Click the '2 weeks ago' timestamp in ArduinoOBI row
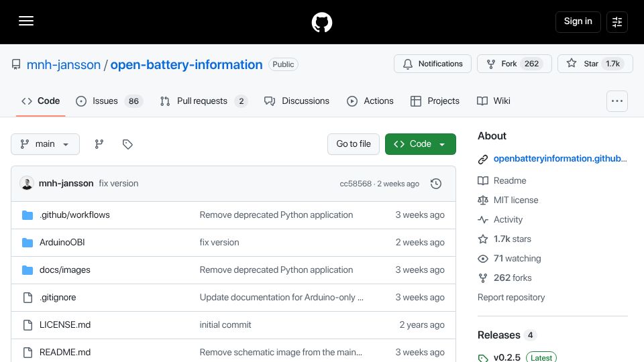Viewport: 644px width, 362px height. 420,242
